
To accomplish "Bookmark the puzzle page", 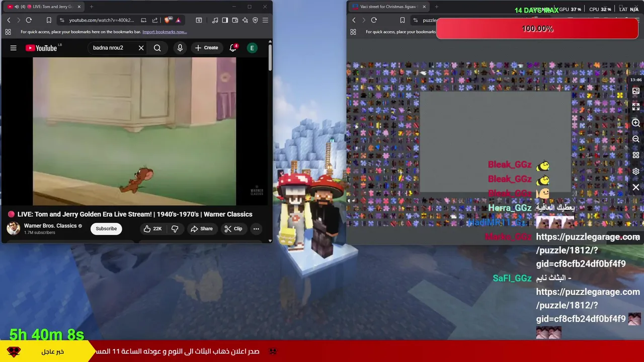I will coord(402,20).
